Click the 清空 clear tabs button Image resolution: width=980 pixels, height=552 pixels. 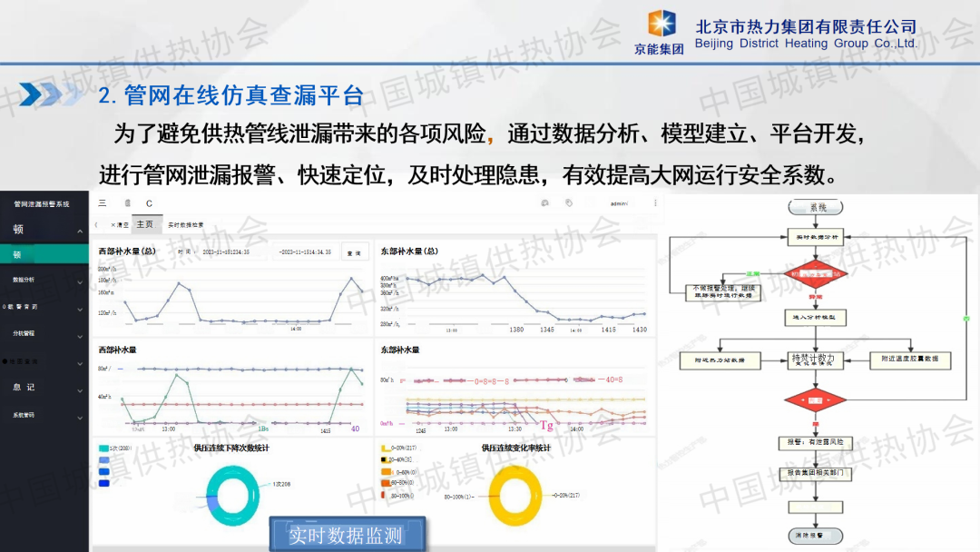tap(119, 224)
